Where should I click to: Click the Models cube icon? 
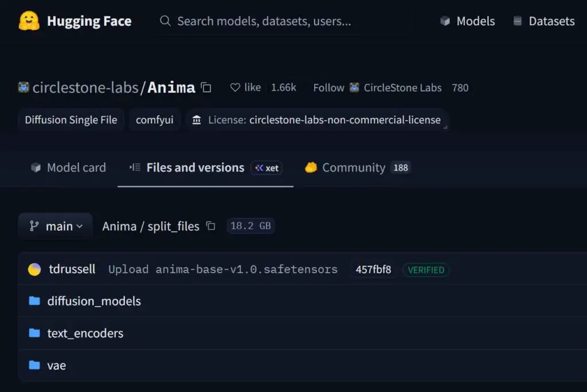point(445,21)
